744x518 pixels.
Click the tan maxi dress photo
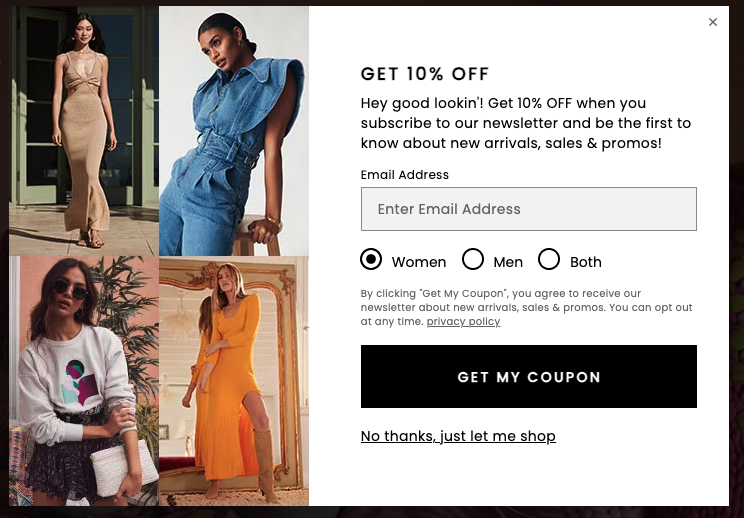(84, 131)
